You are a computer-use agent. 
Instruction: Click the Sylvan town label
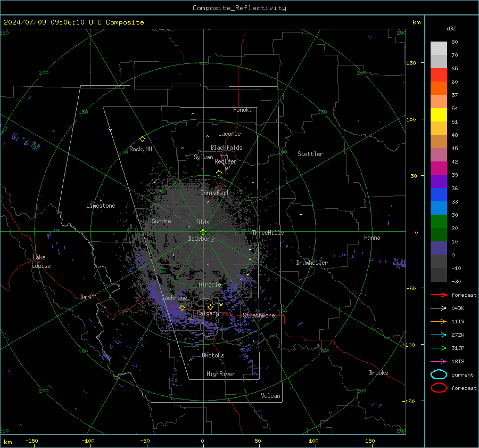coord(203,157)
